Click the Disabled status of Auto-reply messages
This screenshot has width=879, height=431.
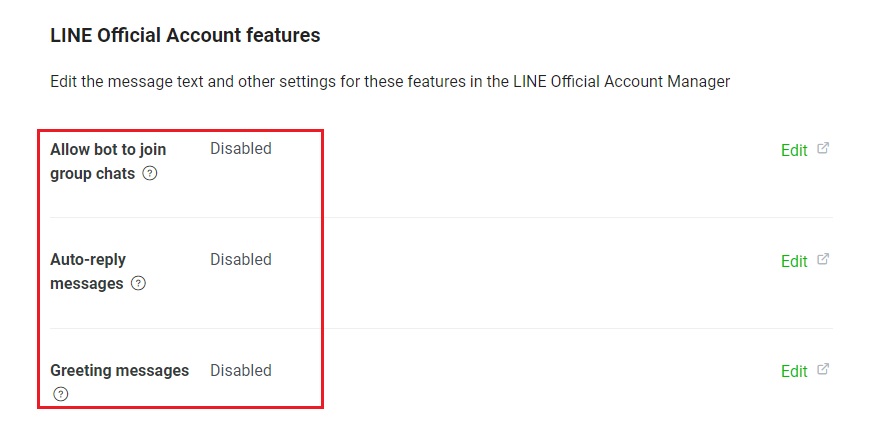click(x=240, y=260)
